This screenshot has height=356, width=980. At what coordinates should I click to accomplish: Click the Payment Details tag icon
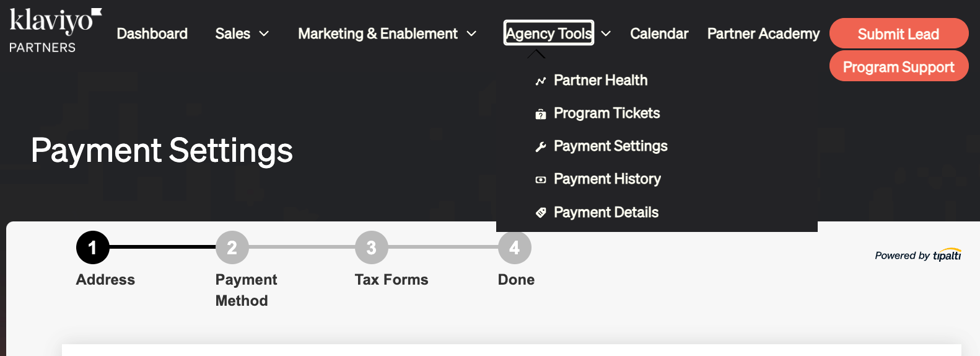tap(541, 213)
